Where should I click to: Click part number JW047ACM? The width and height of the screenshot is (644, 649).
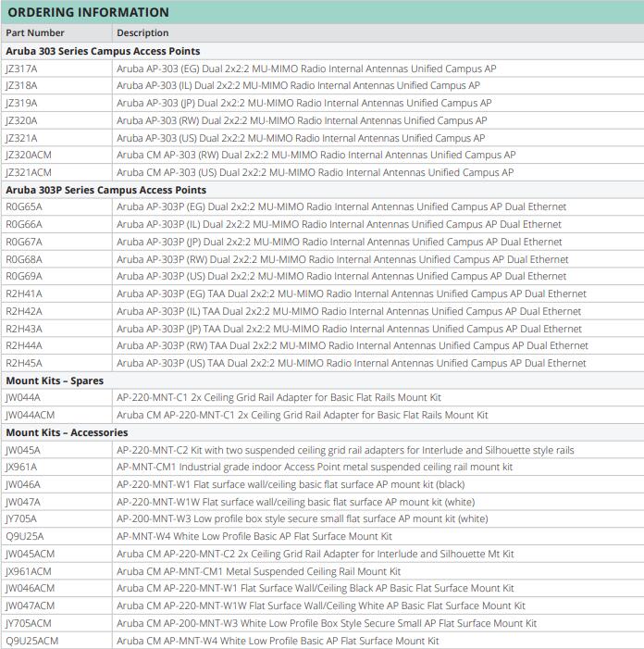pos(31,606)
